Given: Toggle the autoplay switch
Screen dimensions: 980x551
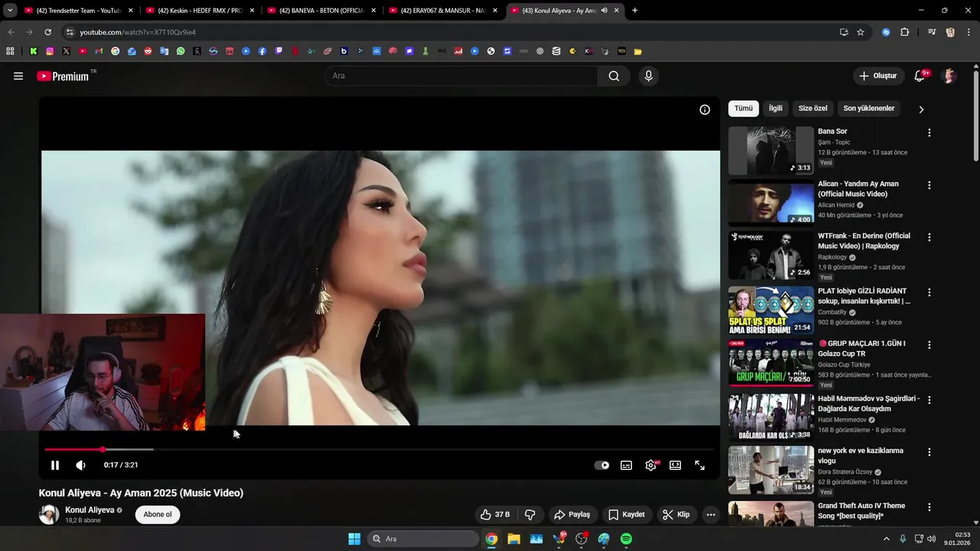Looking at the screenshot, I should click(602, 465).
